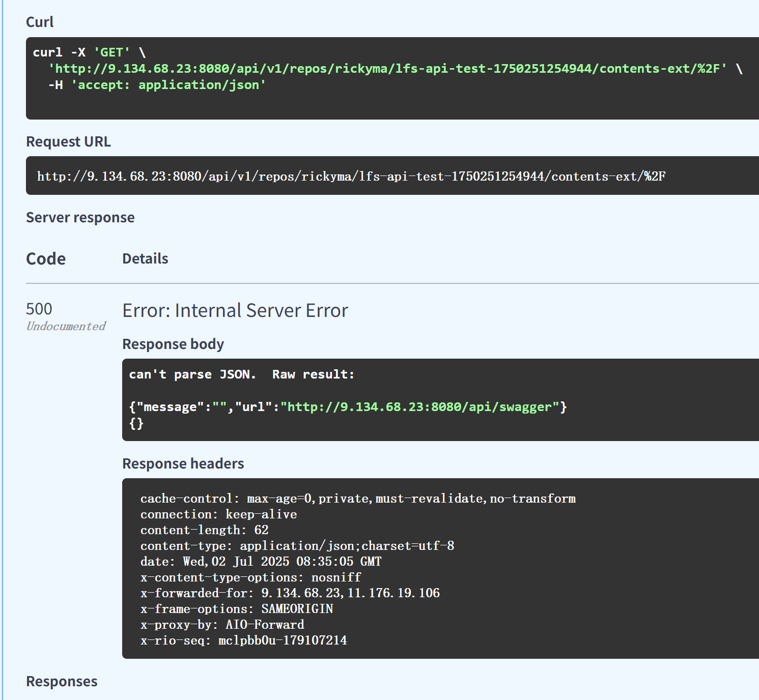Click the x-rio-seq header value
The width and height of the screenshot is (759, 700).
[283, 640]
